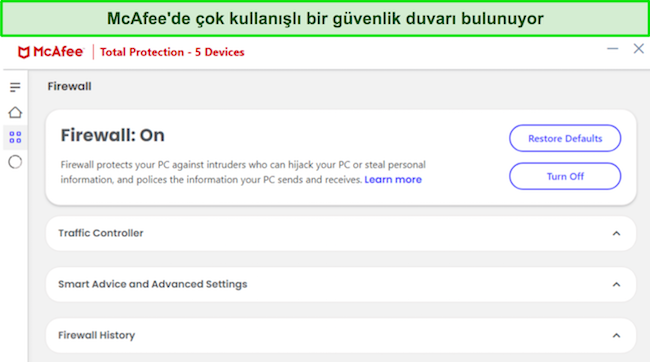Screen dimensions: 650x362
Task: Click the McAfee shield logo
Action: pos(24,52)
